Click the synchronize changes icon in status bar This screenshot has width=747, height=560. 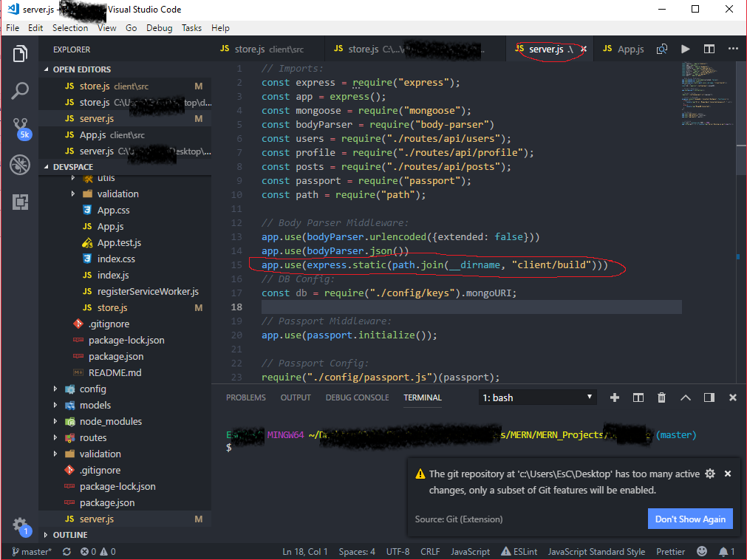(x=66, y=551)
